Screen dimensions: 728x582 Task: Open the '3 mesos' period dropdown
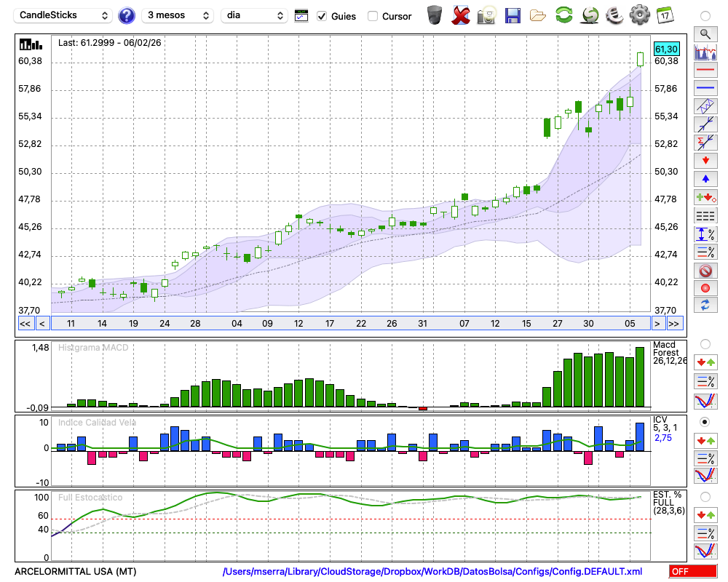(x=178, y=15)
